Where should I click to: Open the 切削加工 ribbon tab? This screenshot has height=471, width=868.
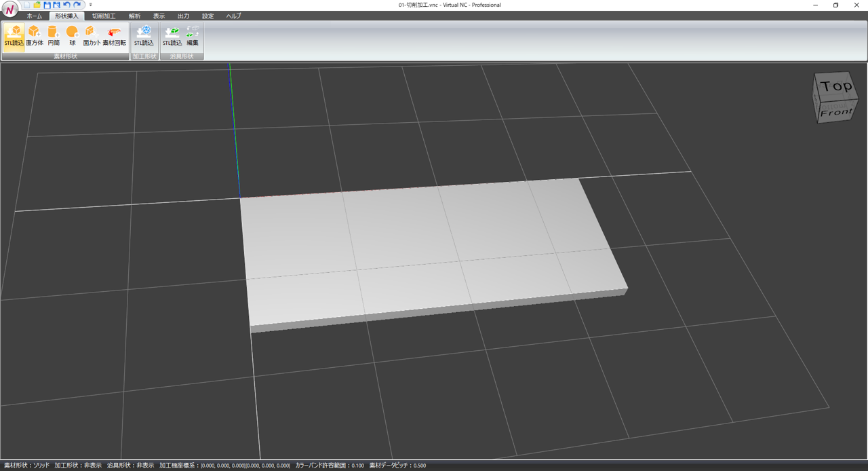[x=104, y=16]
